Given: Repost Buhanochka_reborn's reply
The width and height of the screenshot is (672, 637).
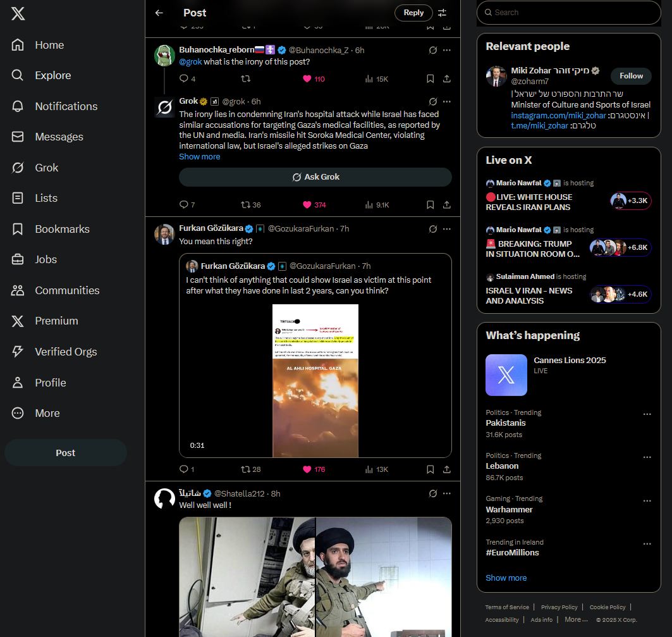Looking at the screenshot, I should (x=245, y=78).
